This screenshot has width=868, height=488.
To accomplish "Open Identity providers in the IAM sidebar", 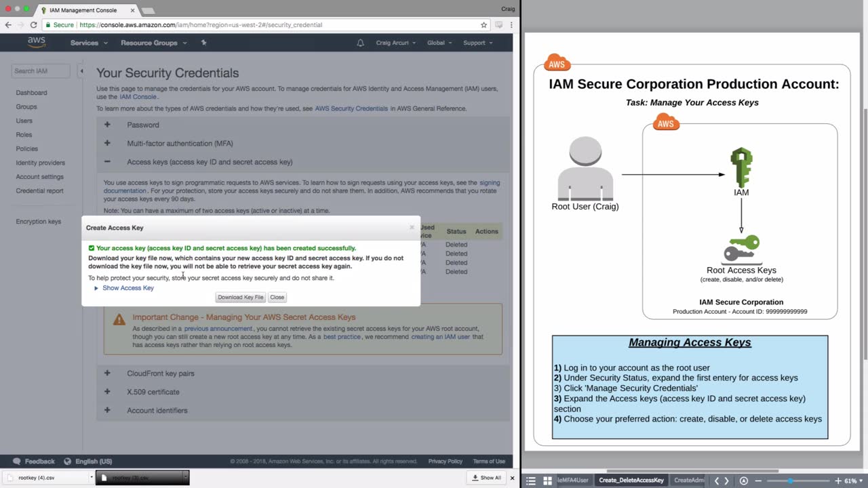I will tap(41, 163).
